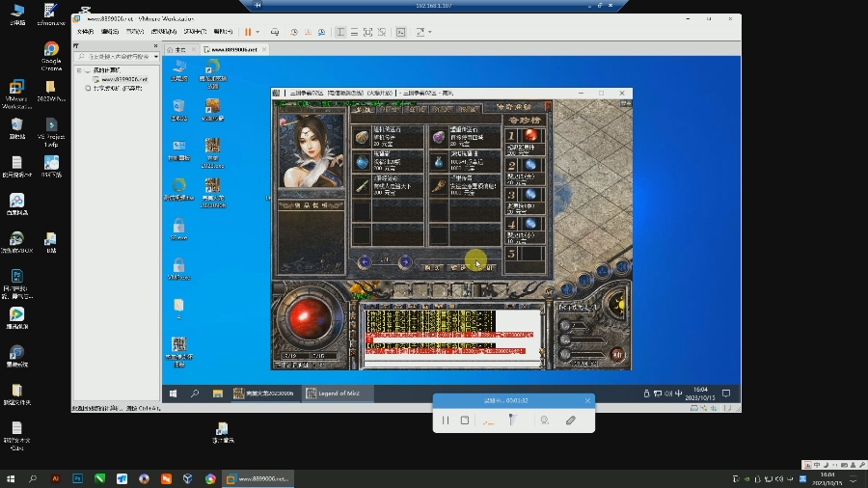Pause the screen recording

[446, 420]
